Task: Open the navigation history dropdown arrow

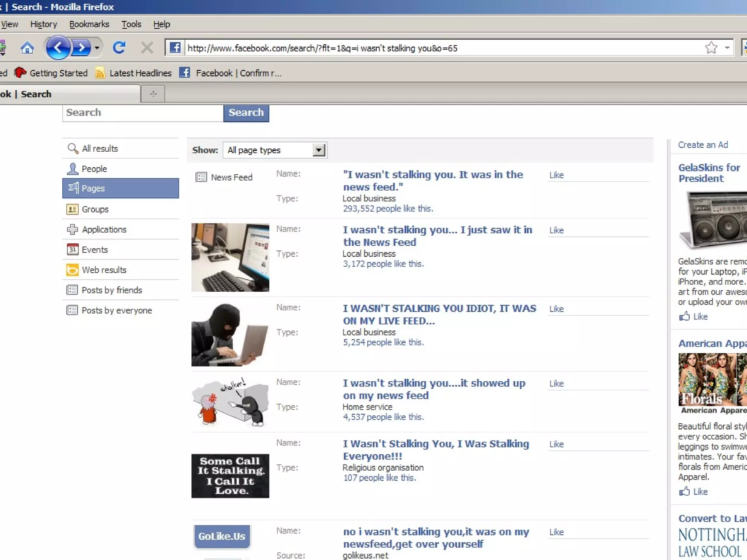Action: (x=97, y=48)
